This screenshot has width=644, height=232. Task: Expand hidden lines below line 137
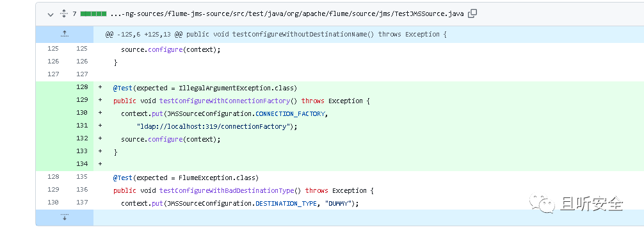pyautogui.click(x=65, y=217)
